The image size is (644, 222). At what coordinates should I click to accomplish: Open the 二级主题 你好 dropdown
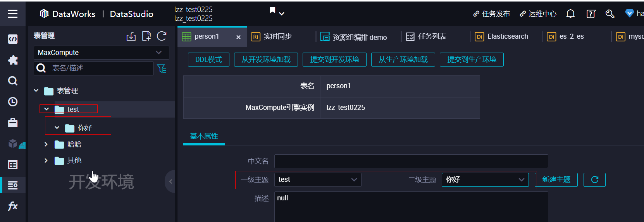(x=485, y=179)
